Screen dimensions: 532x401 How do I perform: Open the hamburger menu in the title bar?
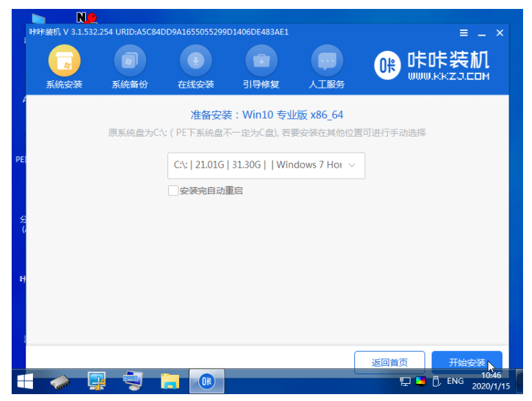point(464,33)
